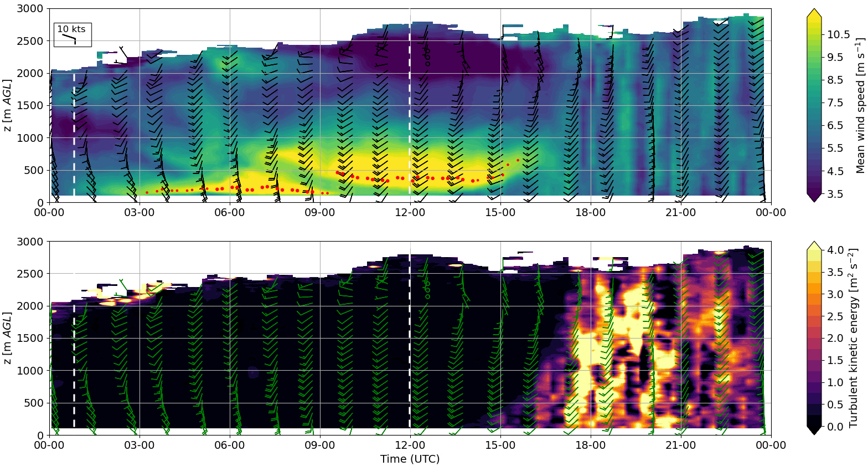
Task: Click the '2500' y tick of the TKE plot
Action: point(31,274)
